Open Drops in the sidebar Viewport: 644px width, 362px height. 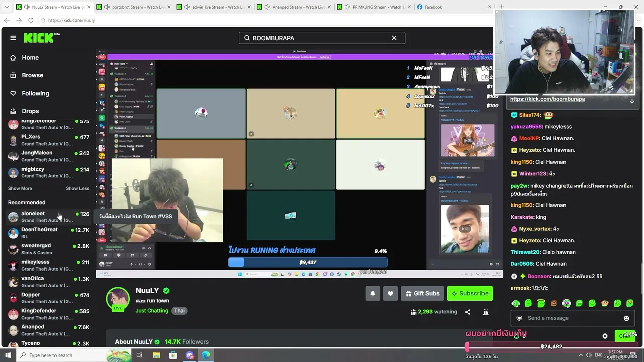[30, 111]
